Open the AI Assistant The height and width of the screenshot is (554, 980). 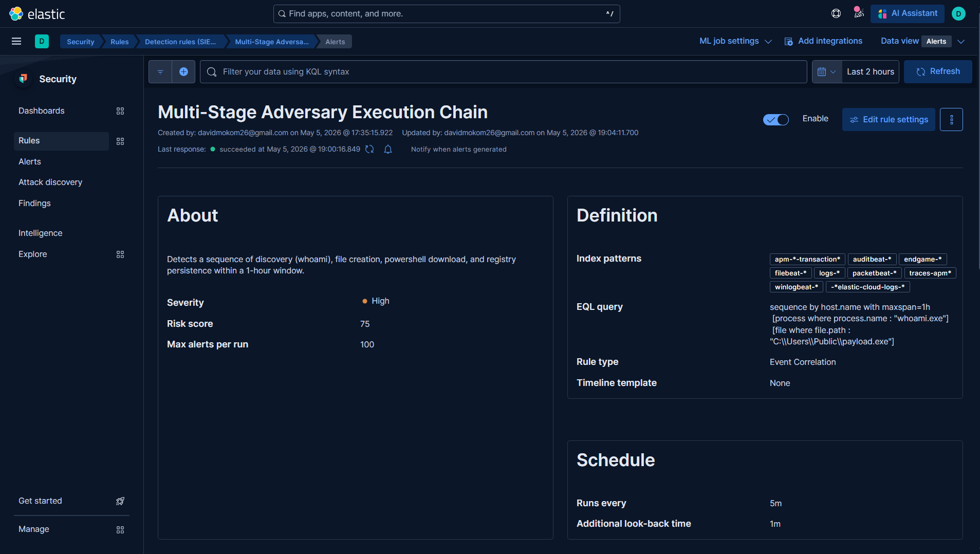908,13
